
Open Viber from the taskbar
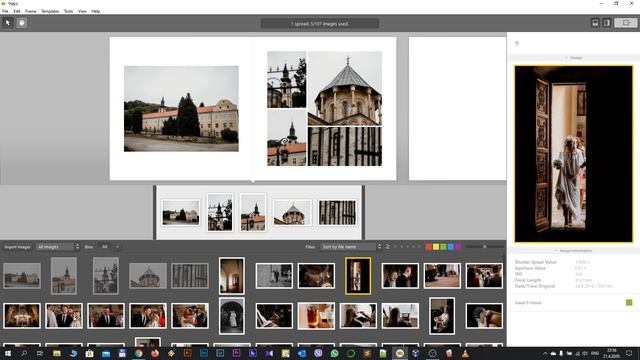(318, 353)
